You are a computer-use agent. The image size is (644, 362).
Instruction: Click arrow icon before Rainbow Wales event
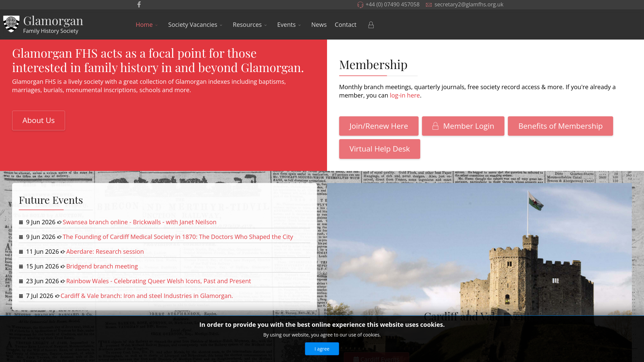point(63,281)
